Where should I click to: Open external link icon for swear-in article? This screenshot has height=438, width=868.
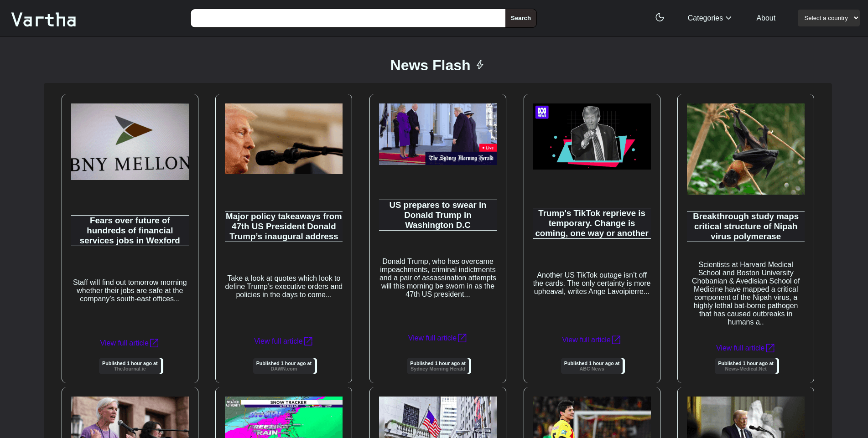point(462,338)
